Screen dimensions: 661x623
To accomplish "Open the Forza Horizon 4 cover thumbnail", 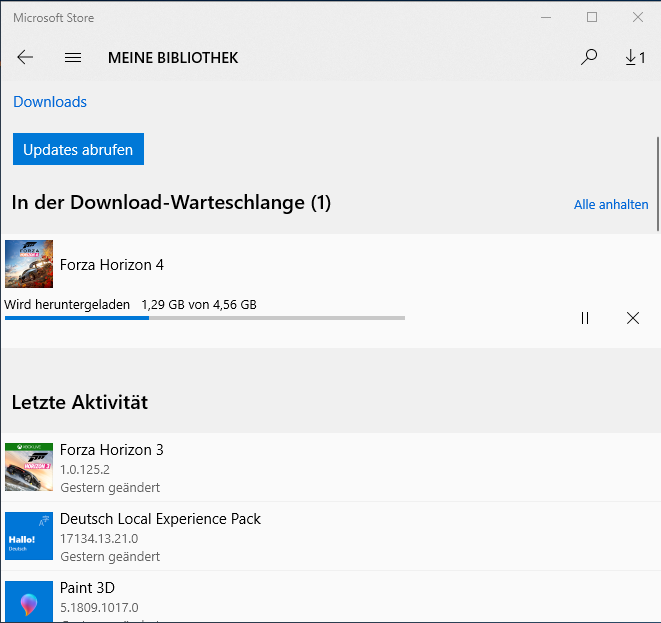I will (x=29, y=264).
